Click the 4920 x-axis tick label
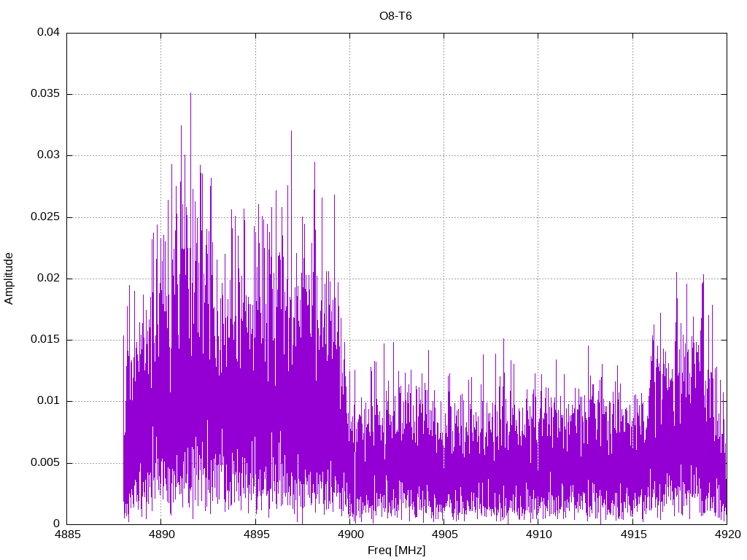747x560 pixels. 727,535
